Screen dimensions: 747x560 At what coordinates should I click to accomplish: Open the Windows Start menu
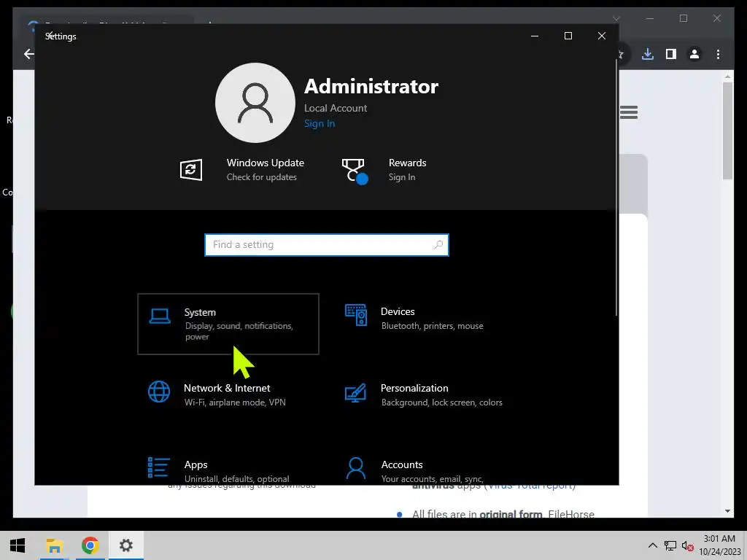coord(18,545)
